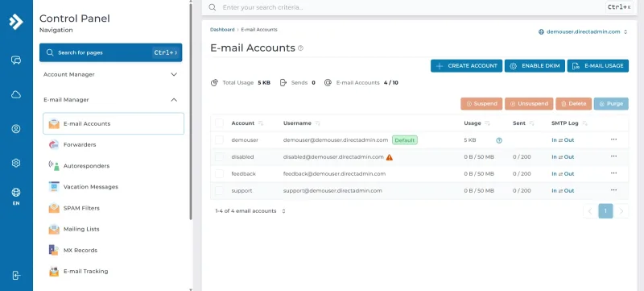Open SMTP log Out link for support
The image size is (644, 291).
click(x=569, y=191)
